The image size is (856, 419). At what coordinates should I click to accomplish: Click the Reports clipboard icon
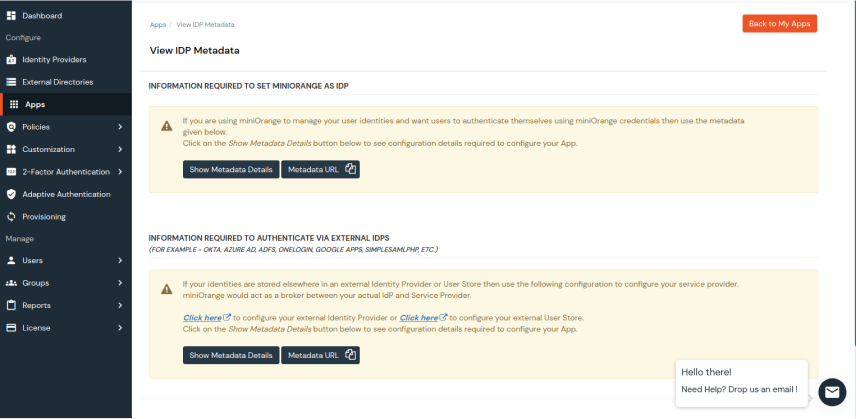[11, 305]
